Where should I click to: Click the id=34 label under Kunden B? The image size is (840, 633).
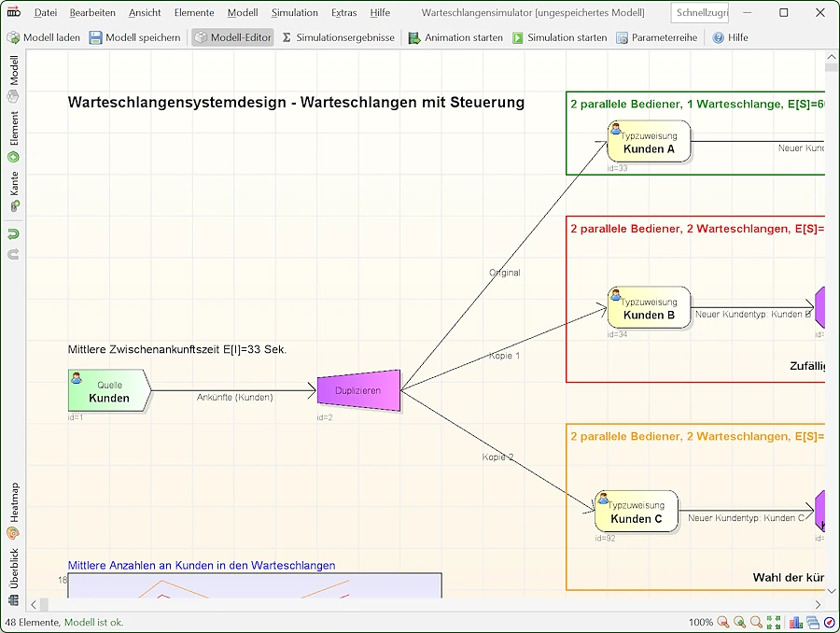click(x=617, y=334)
